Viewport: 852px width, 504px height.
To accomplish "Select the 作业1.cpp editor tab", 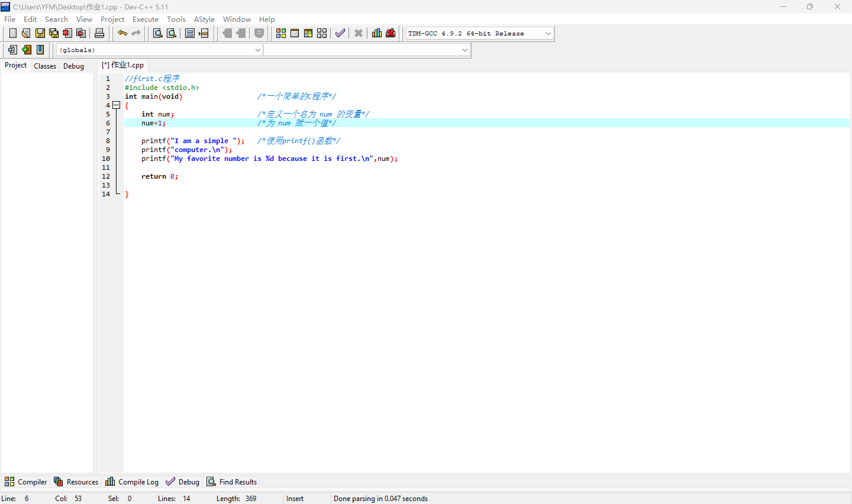I will click(x=122, y=65).
